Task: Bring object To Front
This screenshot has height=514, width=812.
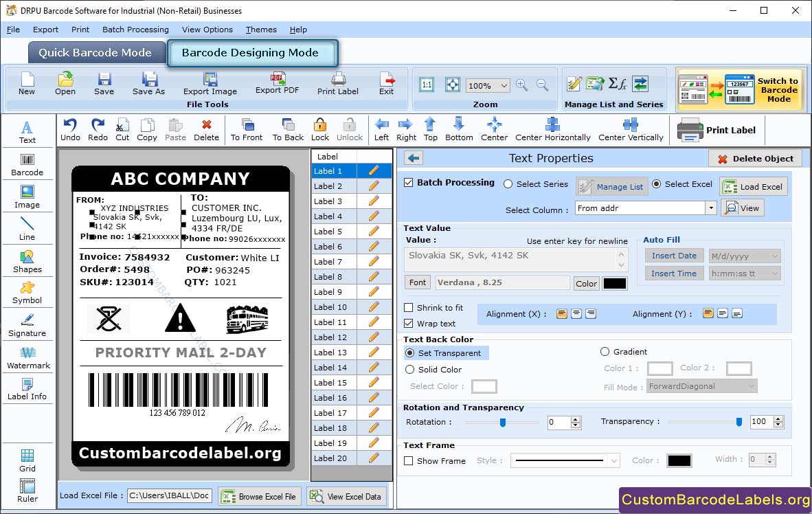Action: point(247,130)
